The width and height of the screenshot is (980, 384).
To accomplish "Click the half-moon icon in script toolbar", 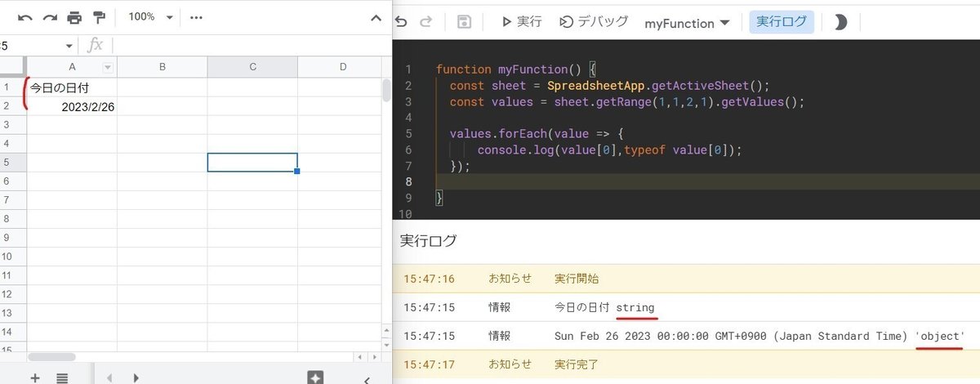I will click(840, 22).
